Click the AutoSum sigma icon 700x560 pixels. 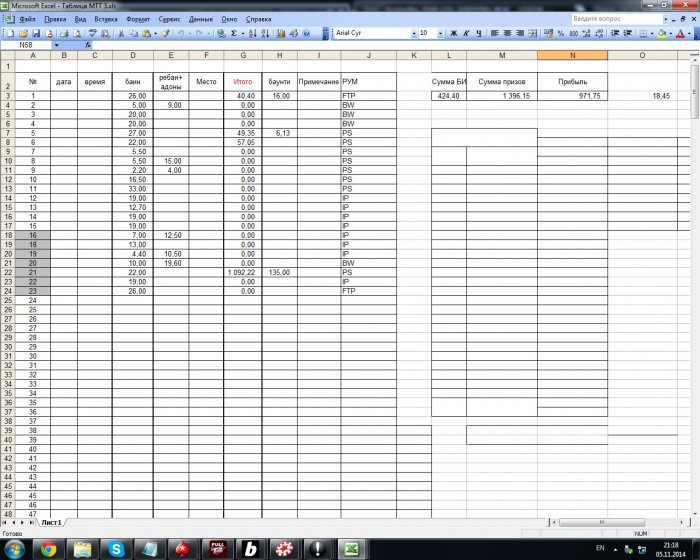click(233, 33)
